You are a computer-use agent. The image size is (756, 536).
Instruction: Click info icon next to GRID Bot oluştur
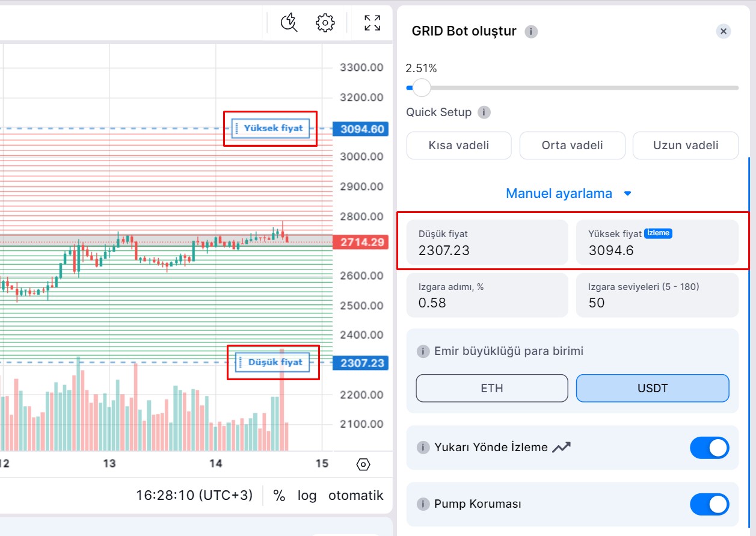point(531,32)
